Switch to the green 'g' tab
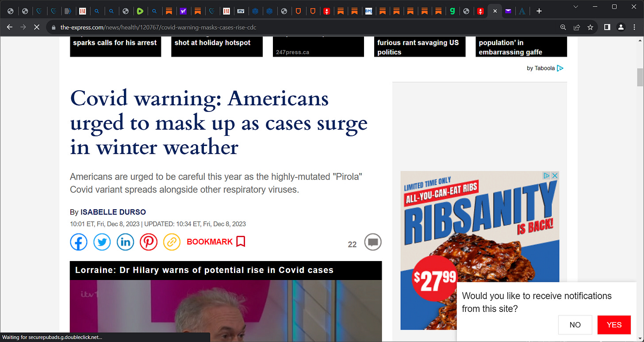This screenshot has width=644, height=342. [452, 11]
